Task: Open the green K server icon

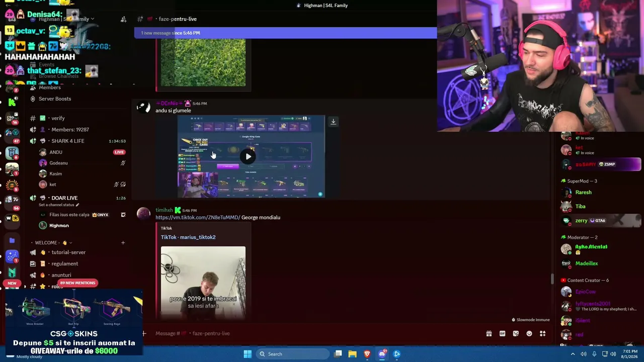Action: tap(12, 102)
